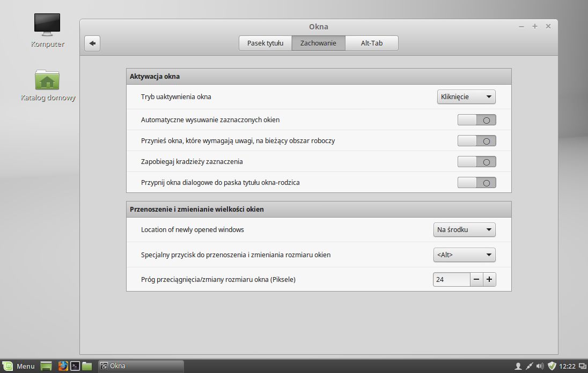Open the update manager shield icon

pos(552,366)
